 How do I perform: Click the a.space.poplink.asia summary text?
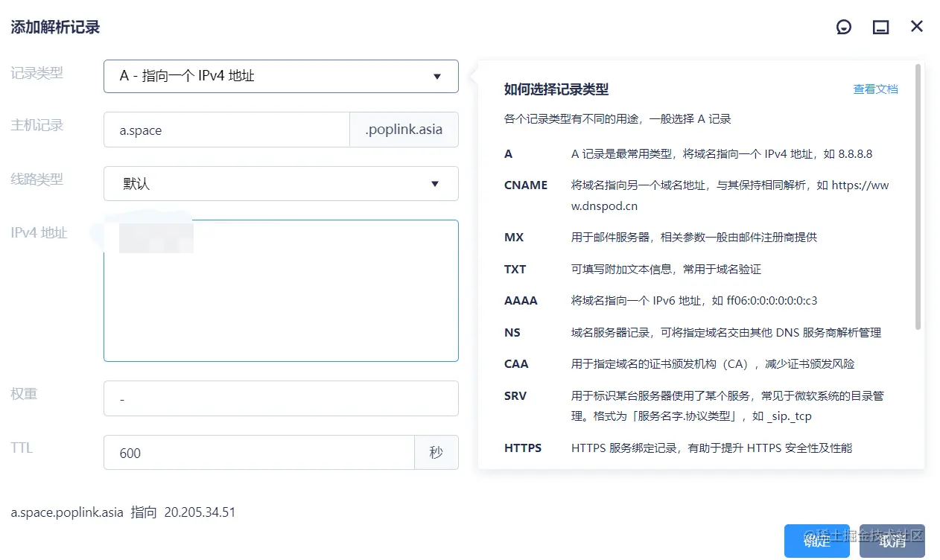point(67,512)
